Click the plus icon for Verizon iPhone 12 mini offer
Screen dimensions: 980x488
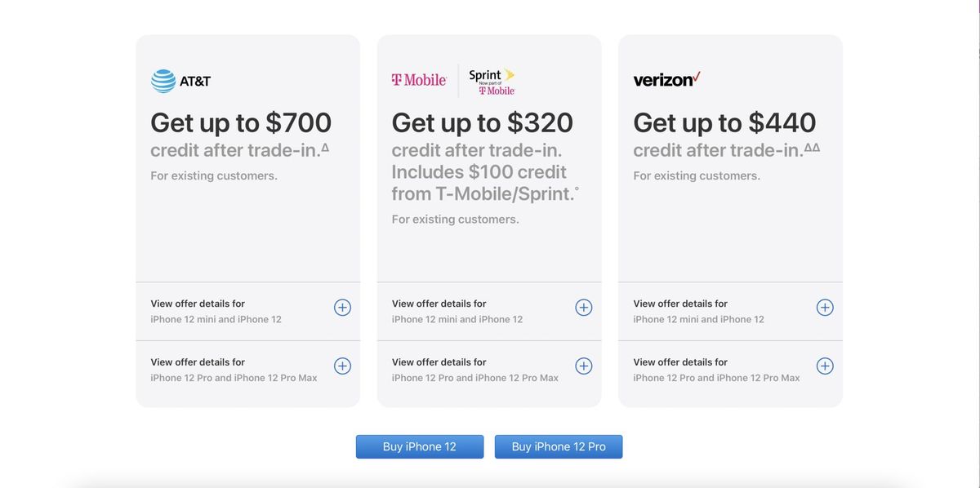(x=824, y=307)
